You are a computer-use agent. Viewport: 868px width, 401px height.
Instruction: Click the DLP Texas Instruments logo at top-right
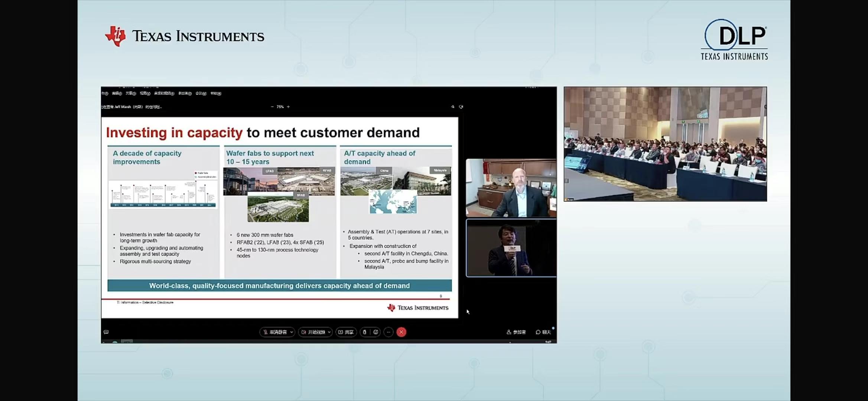coord(734,40)
